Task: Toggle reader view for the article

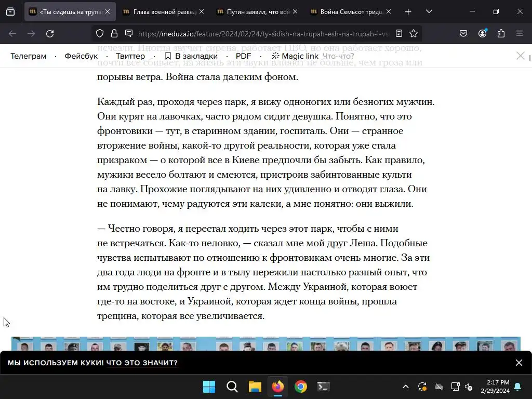Action: 399,34
